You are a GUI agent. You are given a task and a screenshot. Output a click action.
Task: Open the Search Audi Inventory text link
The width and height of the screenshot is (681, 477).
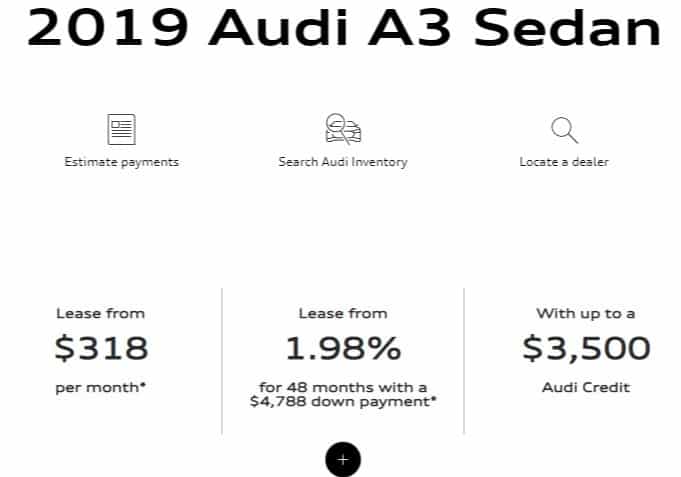343,161
